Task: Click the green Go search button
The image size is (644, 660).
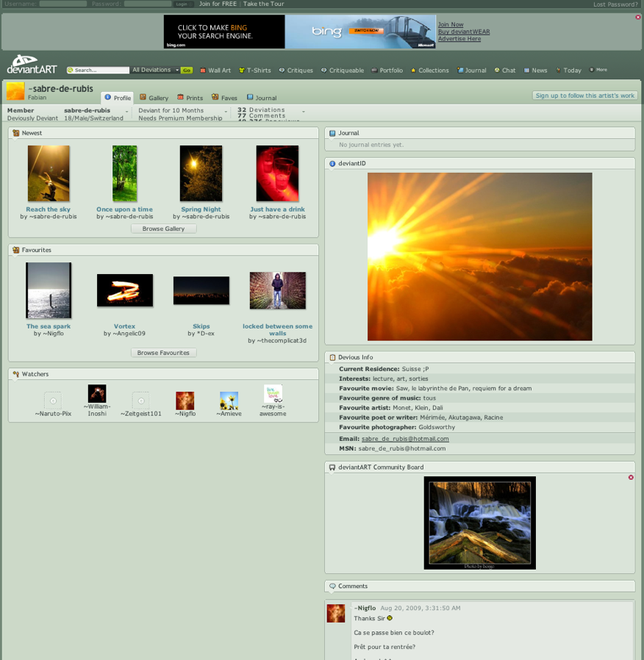Action: click(x=187, y=71)
